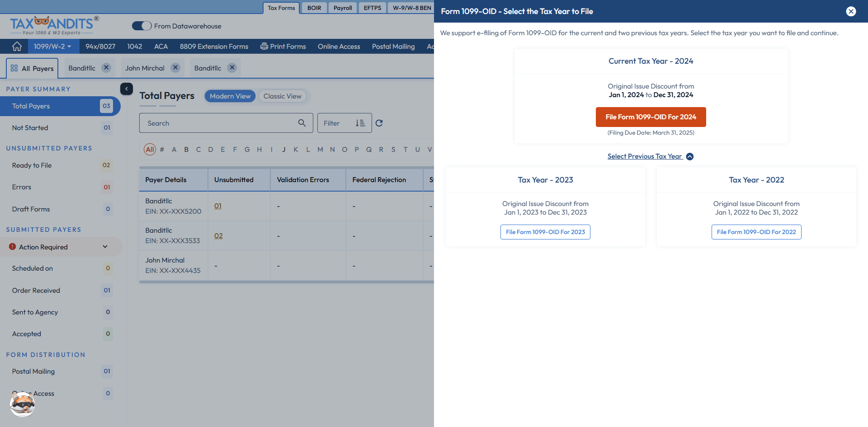Close the first Banditllc payer tab
The width and height of the screenshot is (868, 427).
coord(106,68)
